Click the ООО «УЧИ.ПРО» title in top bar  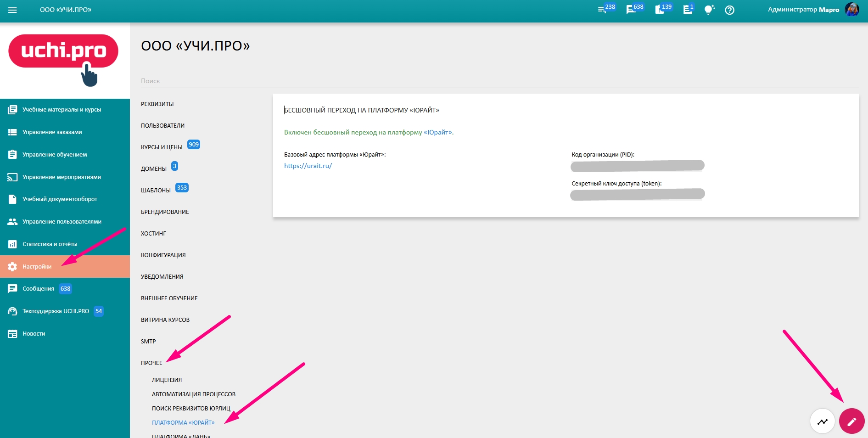pyautogui.click(x=66, y=10)
